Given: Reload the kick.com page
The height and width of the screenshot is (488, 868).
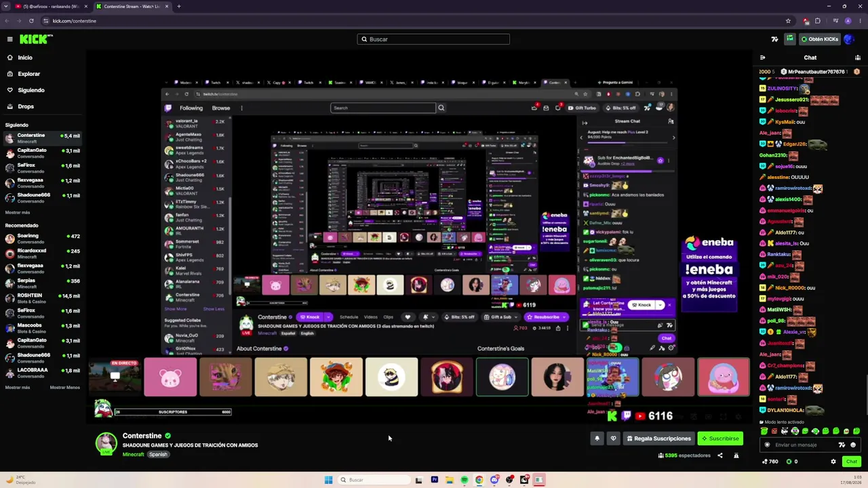Looking at the screenshot, I should tap(31, 21).
